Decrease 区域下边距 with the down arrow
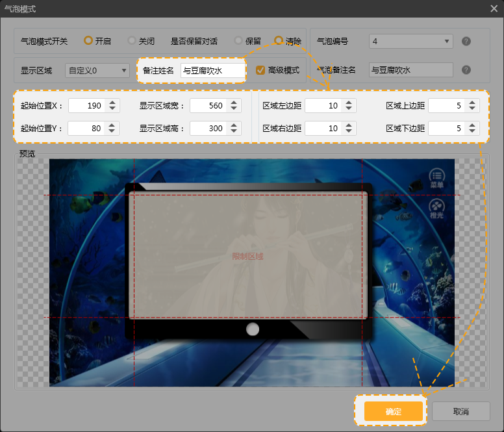 pyautogui.click(x=473, y=132)
